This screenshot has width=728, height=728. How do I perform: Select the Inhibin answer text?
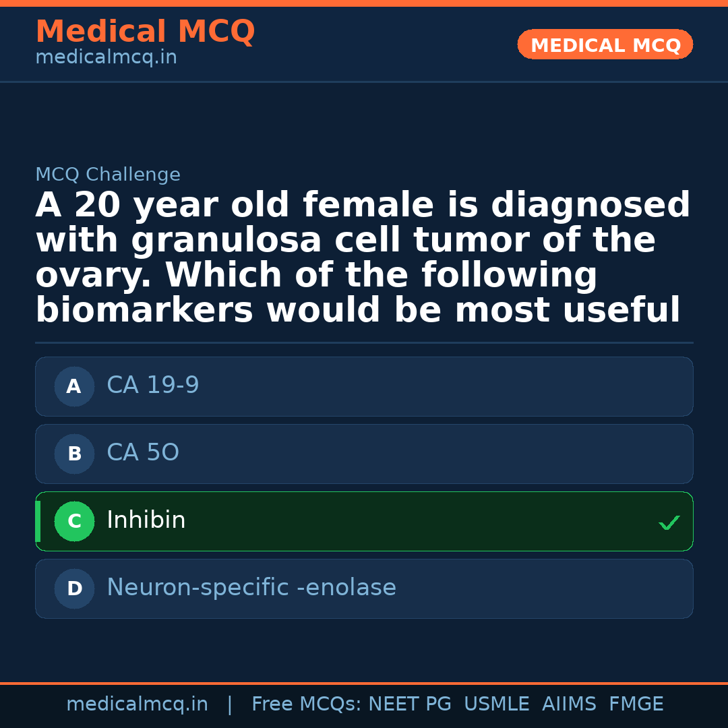[146, 520]
